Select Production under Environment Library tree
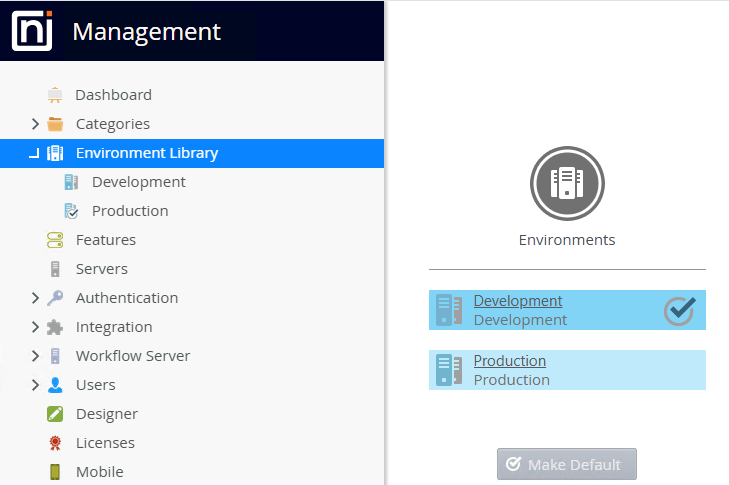Screen dimensions: 729x485 click(x=130, y=211)
